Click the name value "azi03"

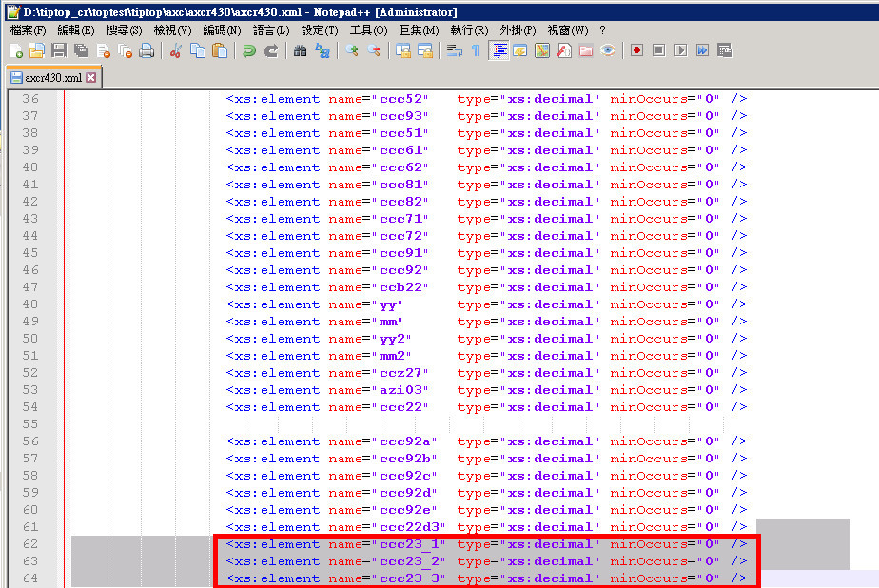[400, 390]
